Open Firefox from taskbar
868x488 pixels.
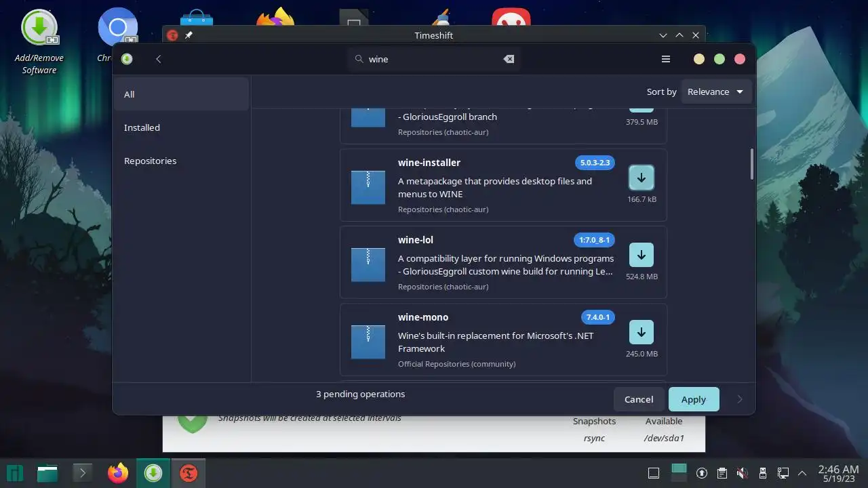118,473
